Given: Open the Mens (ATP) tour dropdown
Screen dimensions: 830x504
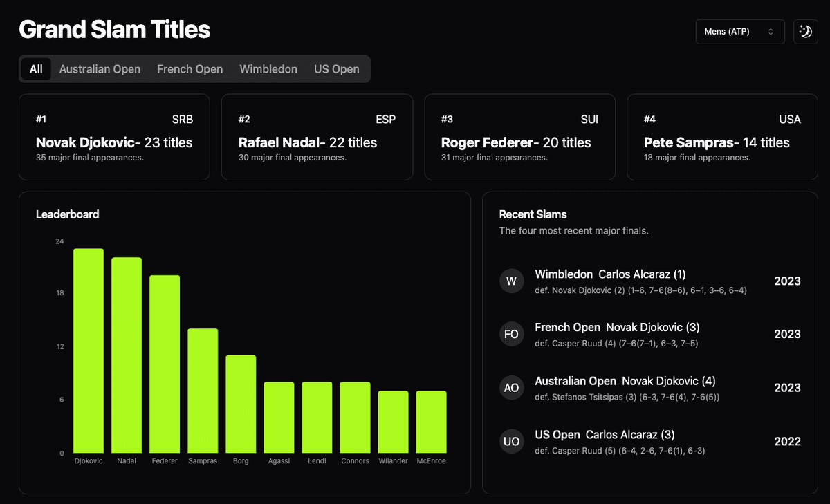Looking at the screenshot, I should [x=740, y=32].
